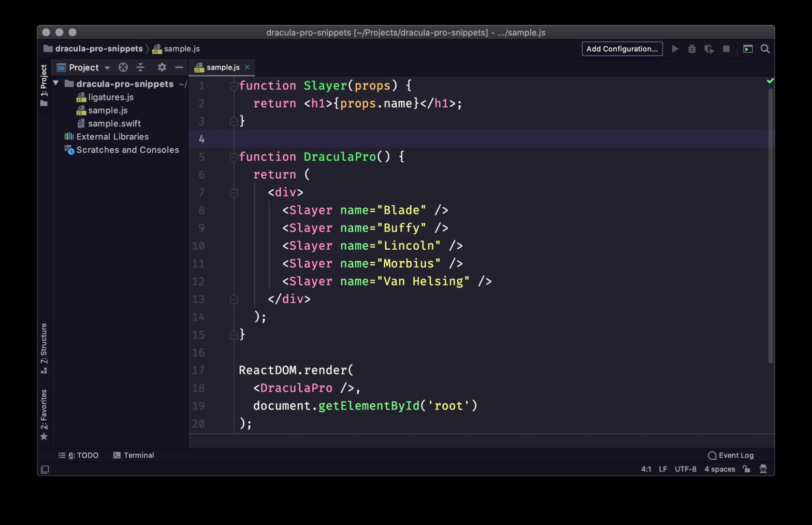
Task: Click the Add Configuration button
Action: tap(622, 49)
